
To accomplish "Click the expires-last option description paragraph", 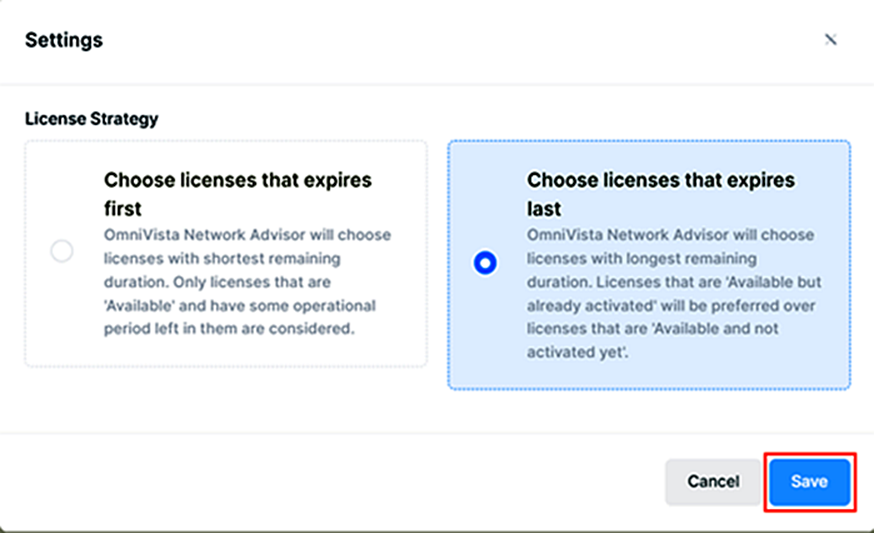I will click(670, 293).
